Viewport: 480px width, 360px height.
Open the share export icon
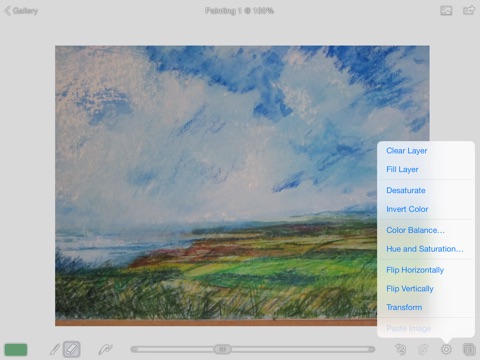pyautogui.click(x=469, y=10)
